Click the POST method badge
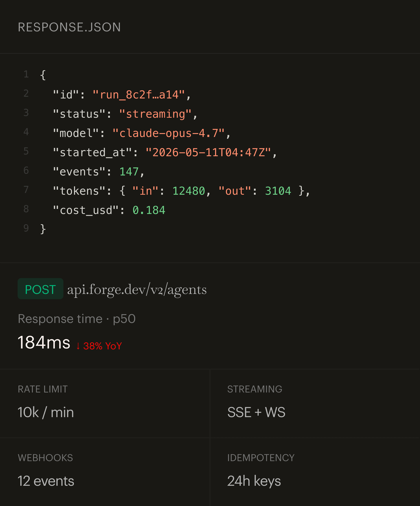 41,289
